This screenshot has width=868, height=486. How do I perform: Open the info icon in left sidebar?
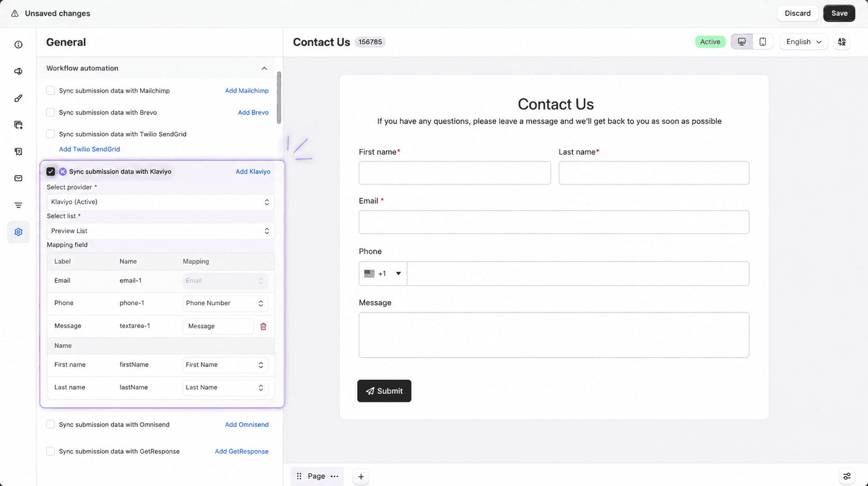(19, 45)
